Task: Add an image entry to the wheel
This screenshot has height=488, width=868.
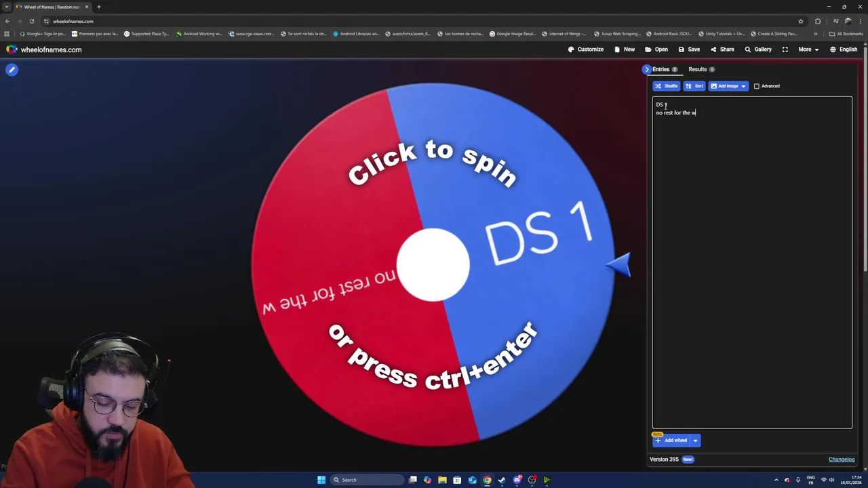Action: point(724,86)
